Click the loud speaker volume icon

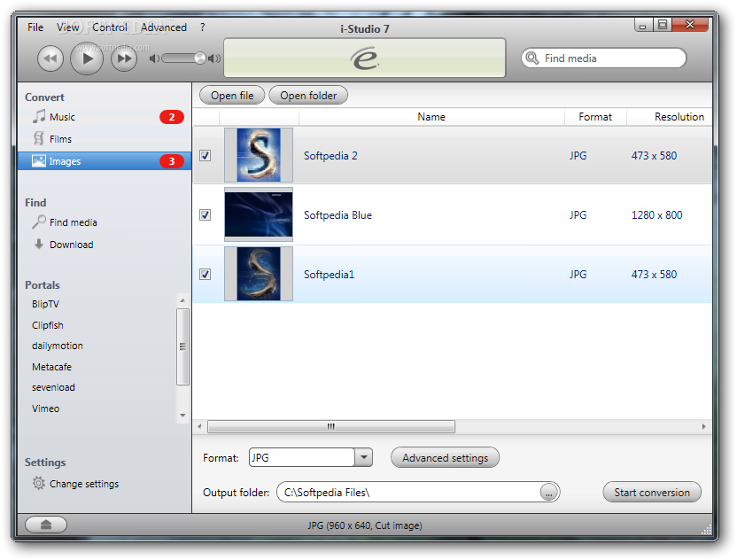click(214, 58)
